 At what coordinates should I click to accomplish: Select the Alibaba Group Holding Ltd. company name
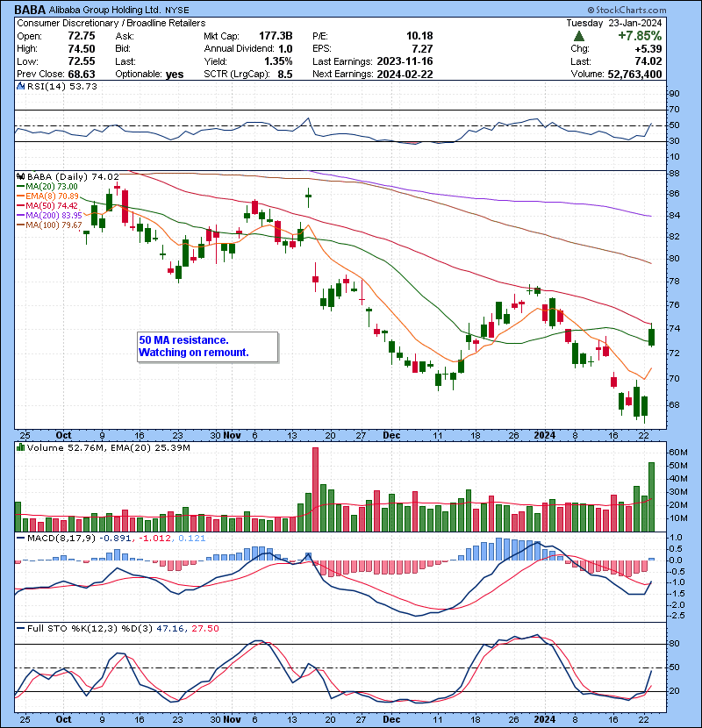coord(105,10)
